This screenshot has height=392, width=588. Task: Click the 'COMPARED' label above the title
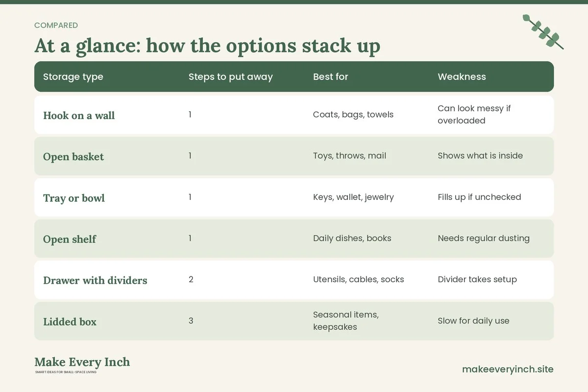pos(56,25)
